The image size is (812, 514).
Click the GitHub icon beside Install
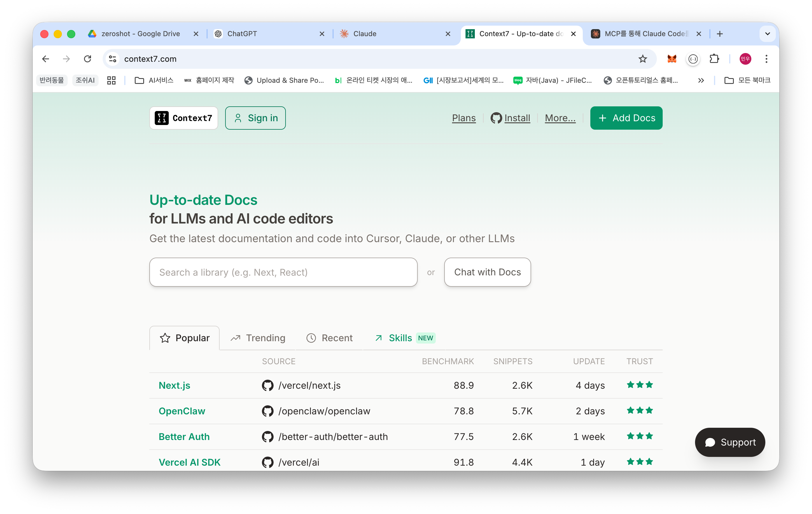[x=496, y=118]
